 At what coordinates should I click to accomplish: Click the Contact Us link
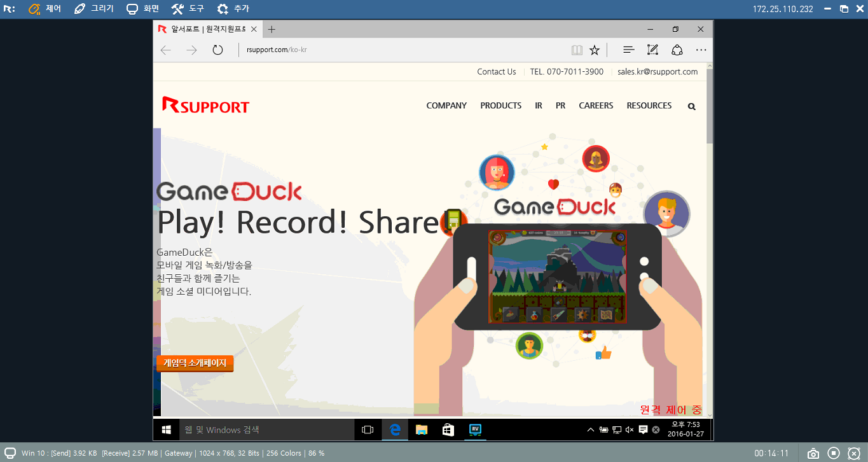(x=497, y=72)
